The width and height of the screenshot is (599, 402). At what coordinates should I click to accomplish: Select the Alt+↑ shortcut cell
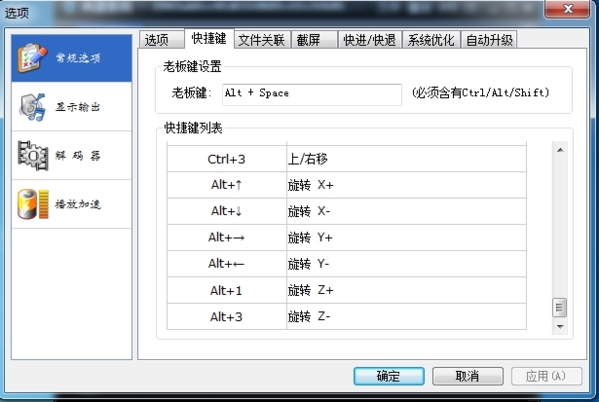tap(227, 185)
